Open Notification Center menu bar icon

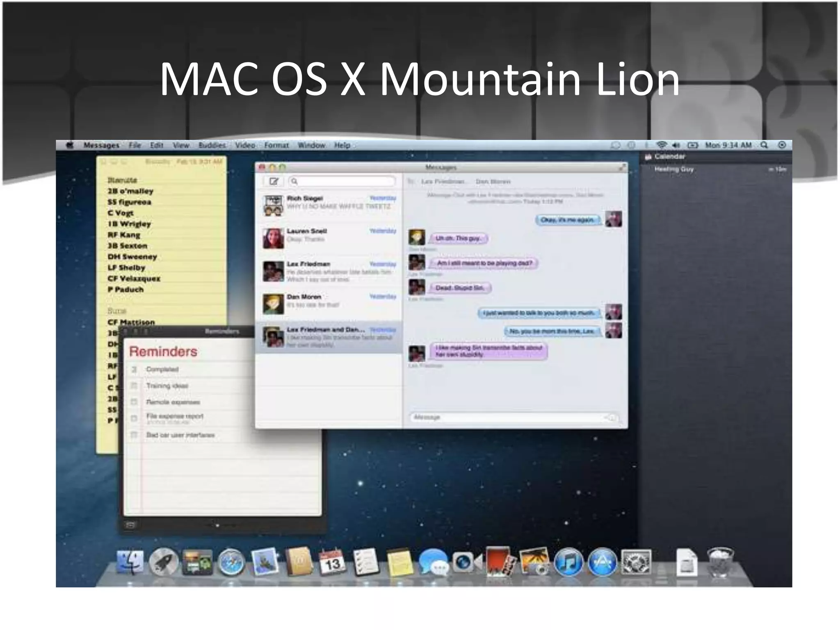pos(782,145)
